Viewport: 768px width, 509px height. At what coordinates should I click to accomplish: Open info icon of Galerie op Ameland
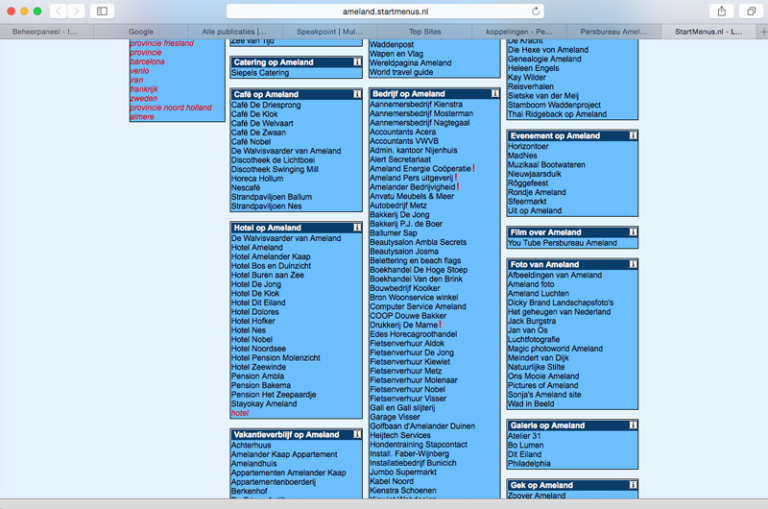point(633,425)
